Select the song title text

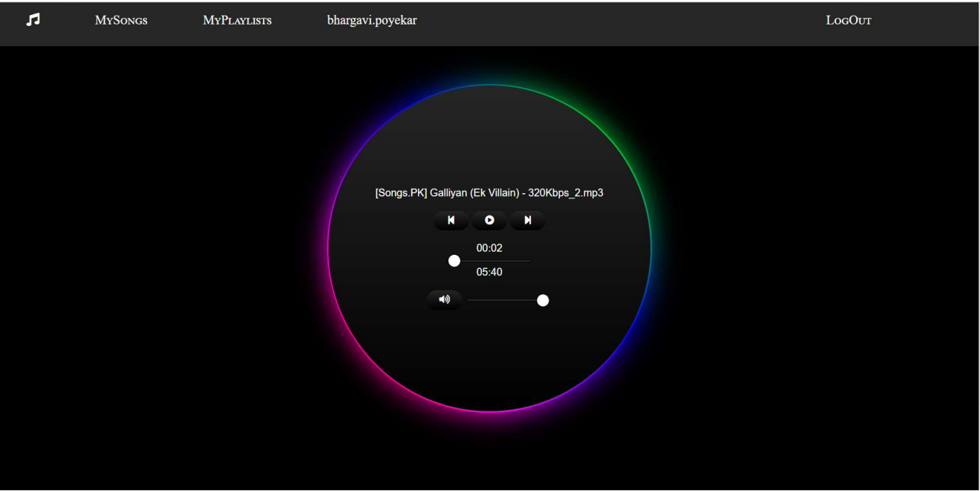(x=489, y=193)
